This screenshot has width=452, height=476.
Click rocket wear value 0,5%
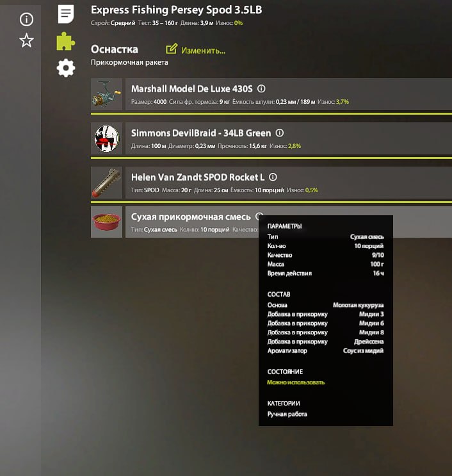[x=312, y=190]
